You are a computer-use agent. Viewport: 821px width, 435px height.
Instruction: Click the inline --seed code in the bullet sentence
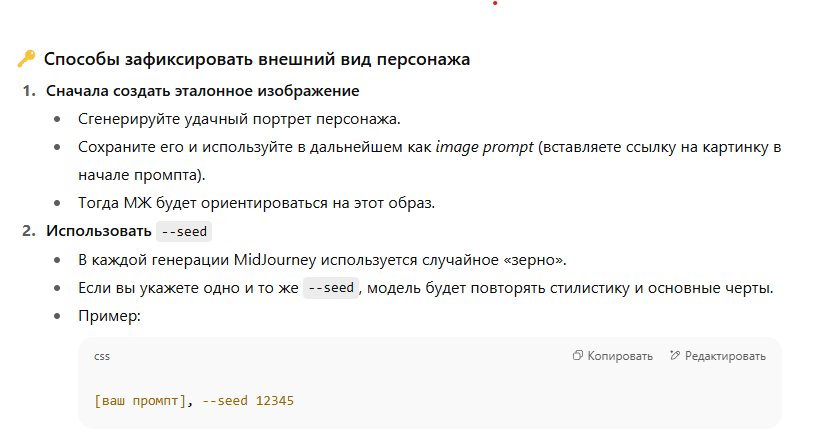pos(330,288)
